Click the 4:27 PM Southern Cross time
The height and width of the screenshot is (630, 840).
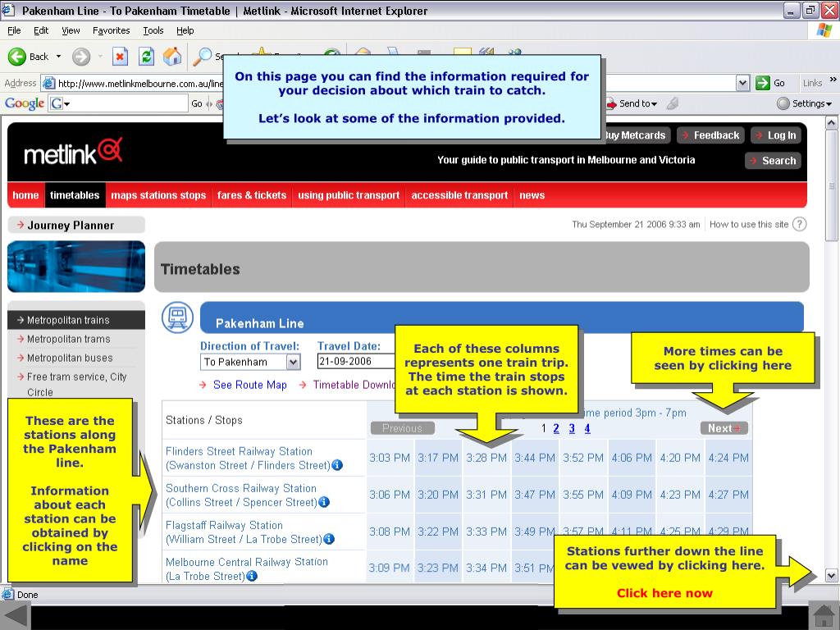[728, 495]
